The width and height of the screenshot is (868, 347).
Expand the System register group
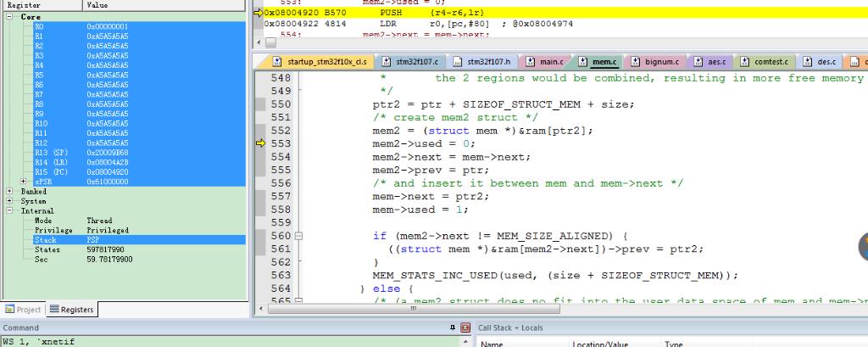[10, 201]
